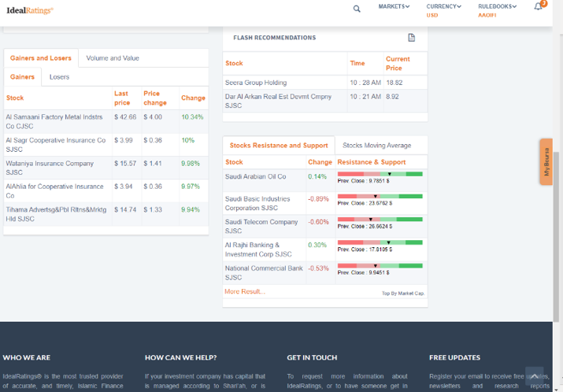The image size is (563, 392).
Task: Click the Last price column header
Action: pyautogui.click(x=122, y=98)
